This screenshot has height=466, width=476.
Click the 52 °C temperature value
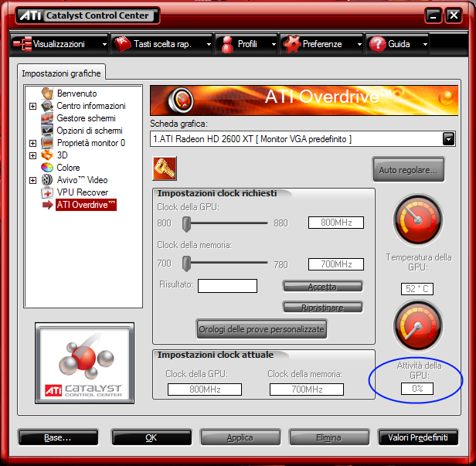coord(417,289)
